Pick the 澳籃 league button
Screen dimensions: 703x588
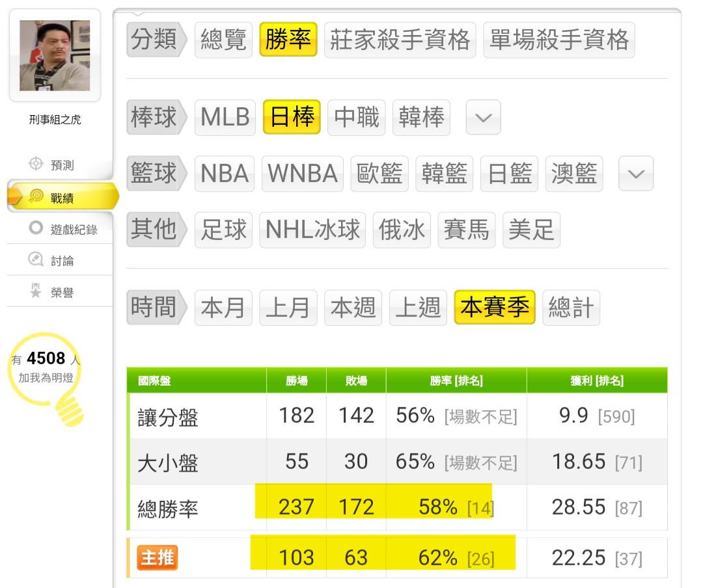click(x=574, y=174)
